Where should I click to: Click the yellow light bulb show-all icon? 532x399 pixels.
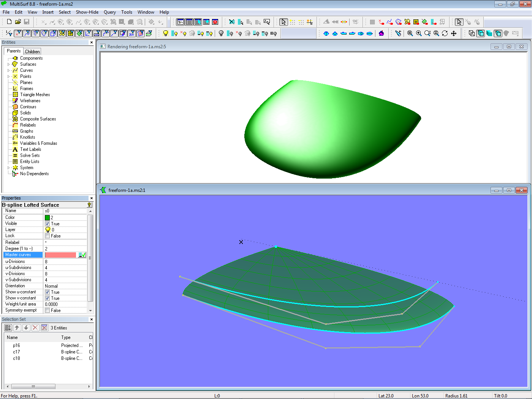coord(165,33)
